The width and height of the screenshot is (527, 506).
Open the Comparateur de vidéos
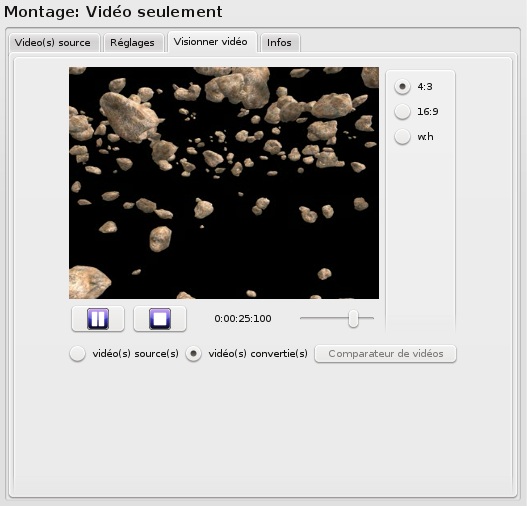385,354
